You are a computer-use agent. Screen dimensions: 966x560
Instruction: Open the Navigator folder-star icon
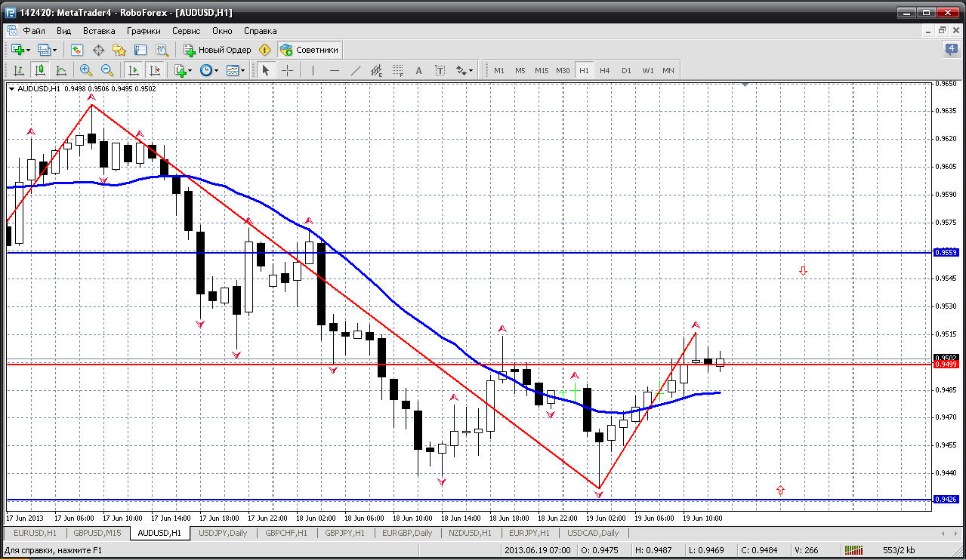pyautogui.click(x=119, y=50)
